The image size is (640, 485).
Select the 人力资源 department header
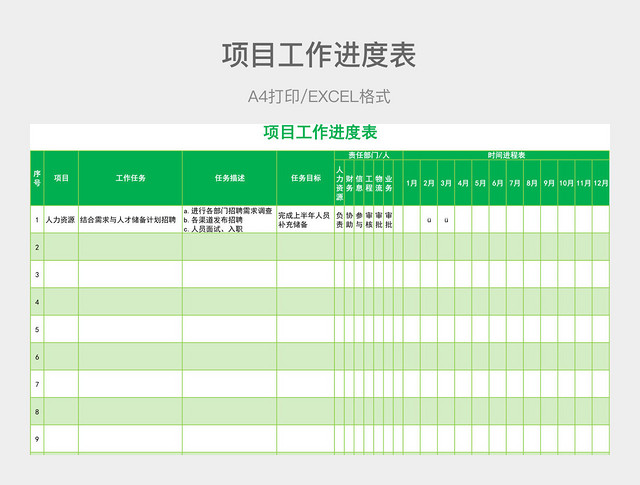[340, 183]
